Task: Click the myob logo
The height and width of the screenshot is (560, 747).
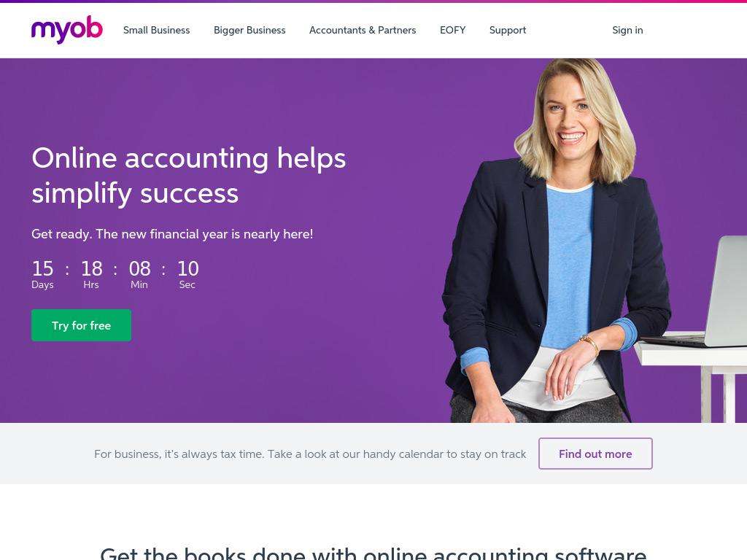Action: tap(66, 29)
